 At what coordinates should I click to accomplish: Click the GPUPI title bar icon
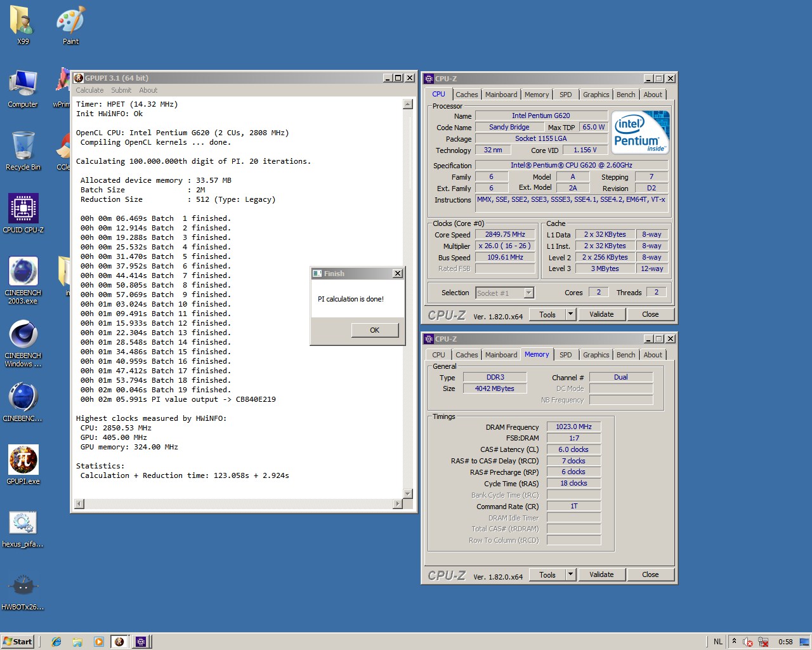[79, 78]
